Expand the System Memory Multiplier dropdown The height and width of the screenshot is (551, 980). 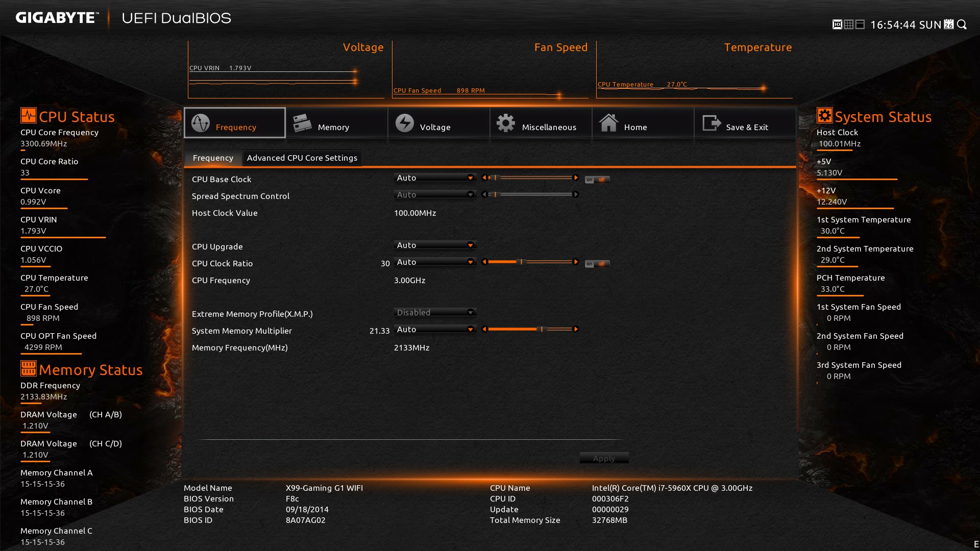471,329
